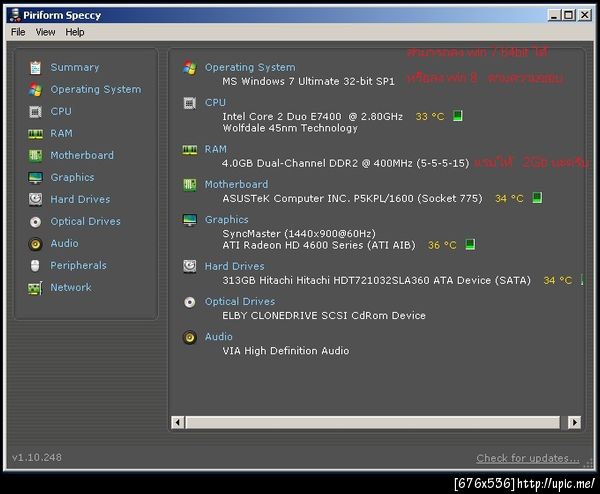Select Summary in the sidebar
Image resolution: width=600 pixels, height=494 pixels.
coord(75,67)
